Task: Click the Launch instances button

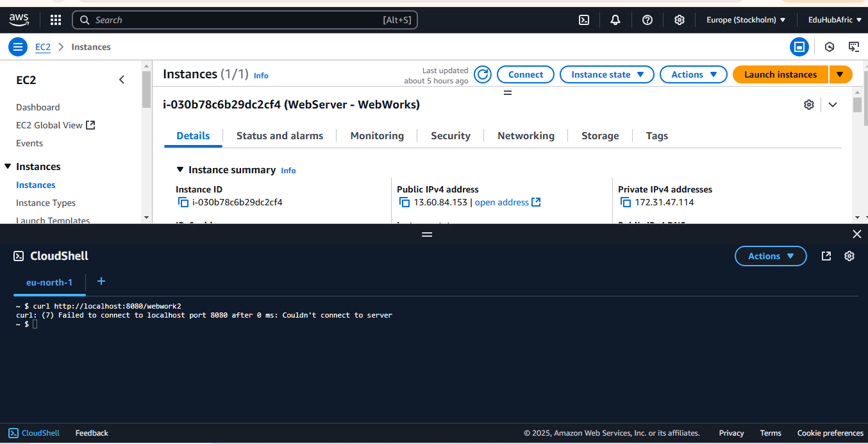Action: pyautogui.click(x=780, y=74)
